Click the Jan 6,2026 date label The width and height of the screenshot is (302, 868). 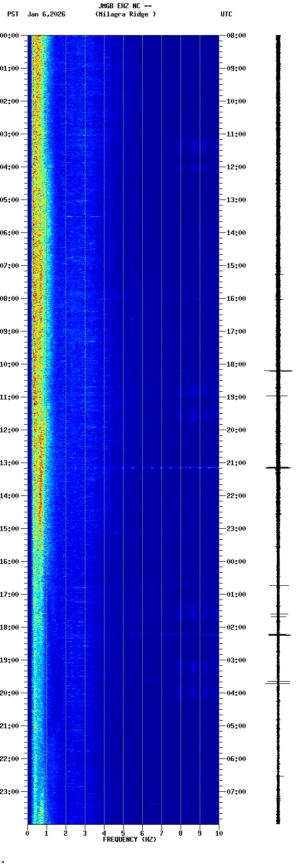pyautogui.click(x=46, y=14)
